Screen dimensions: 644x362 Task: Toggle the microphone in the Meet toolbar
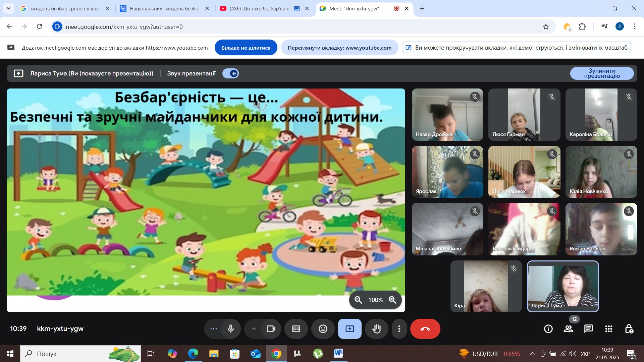(x=231, y=329)
